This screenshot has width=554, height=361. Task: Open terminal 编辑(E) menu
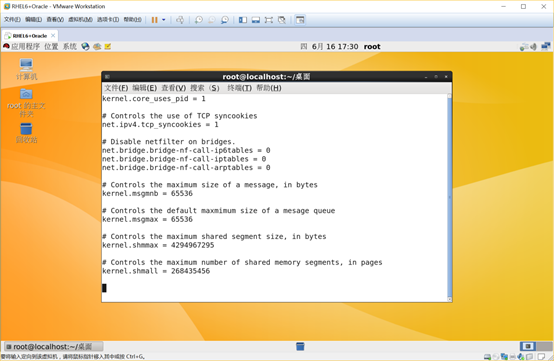pyautogui.click(x=145, y=88)
